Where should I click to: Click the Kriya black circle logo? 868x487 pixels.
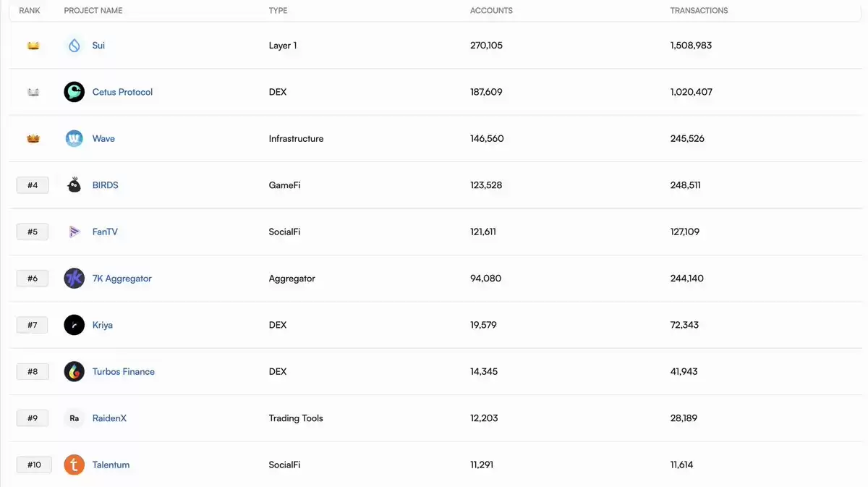74,325
